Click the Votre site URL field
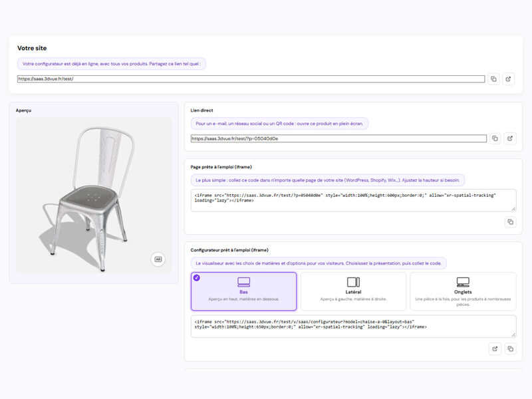Image resolution: width=532 pixels, height=399 pixels. 251,78
